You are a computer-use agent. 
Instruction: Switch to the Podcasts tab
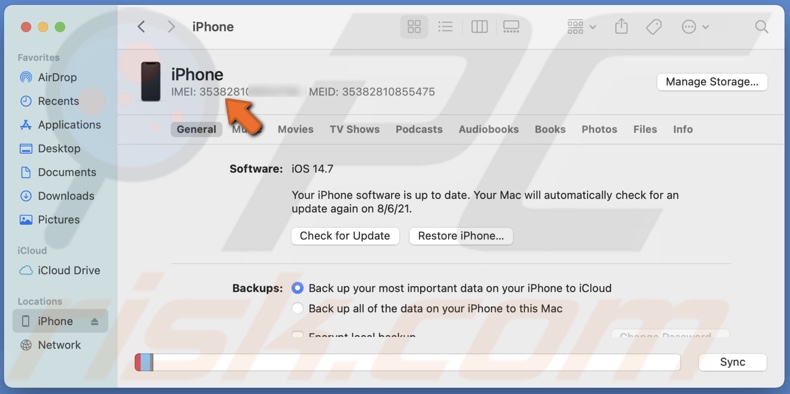pos(419,129)
